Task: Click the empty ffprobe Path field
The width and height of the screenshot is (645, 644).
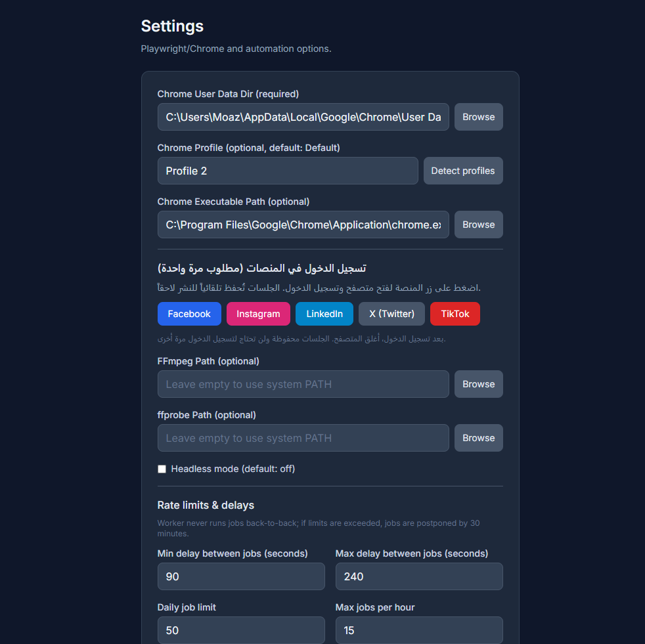Action: pyautogui.click(x=303, y=438)
